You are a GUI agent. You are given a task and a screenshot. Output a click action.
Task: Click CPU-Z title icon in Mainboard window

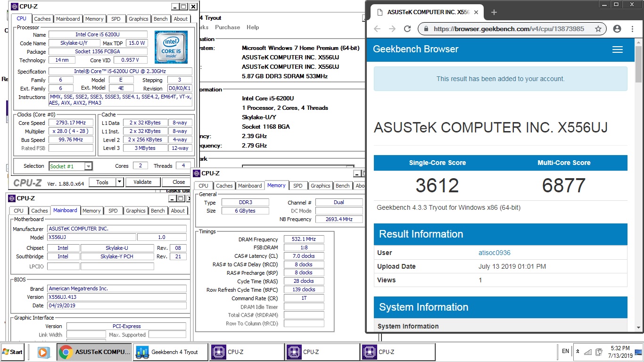click(x=13, y=198)
